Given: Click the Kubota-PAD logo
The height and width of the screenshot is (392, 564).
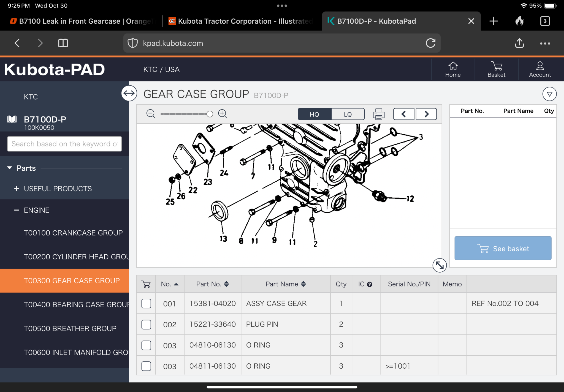Looking at the screenshot, I should coord(54,69).
